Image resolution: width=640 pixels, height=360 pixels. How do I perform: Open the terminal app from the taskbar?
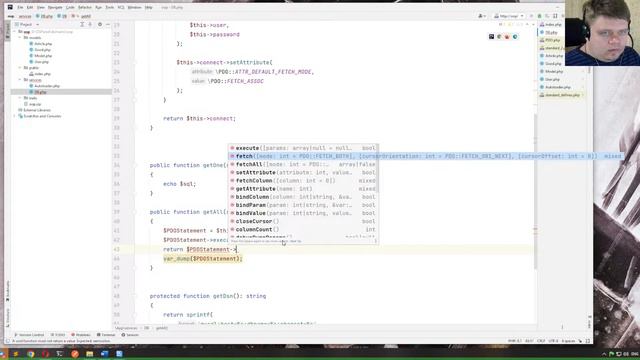click(60, 354)
